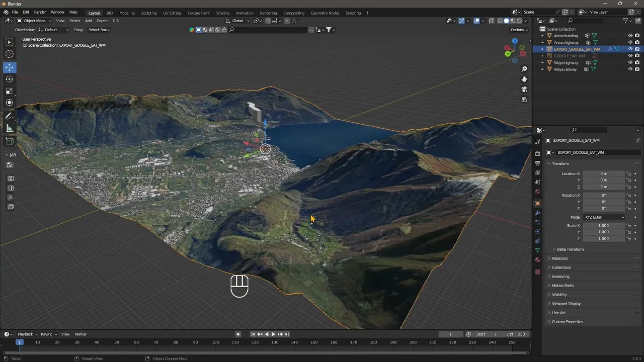Select the Scale tool

(x=10, y=91)
